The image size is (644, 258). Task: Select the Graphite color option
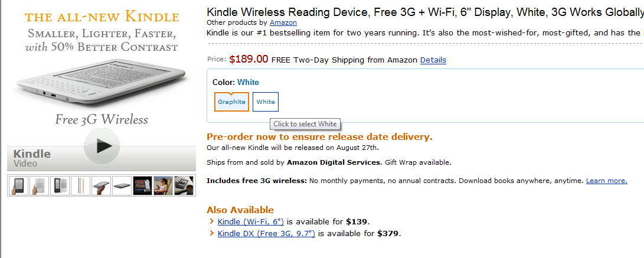coord(231,102)
